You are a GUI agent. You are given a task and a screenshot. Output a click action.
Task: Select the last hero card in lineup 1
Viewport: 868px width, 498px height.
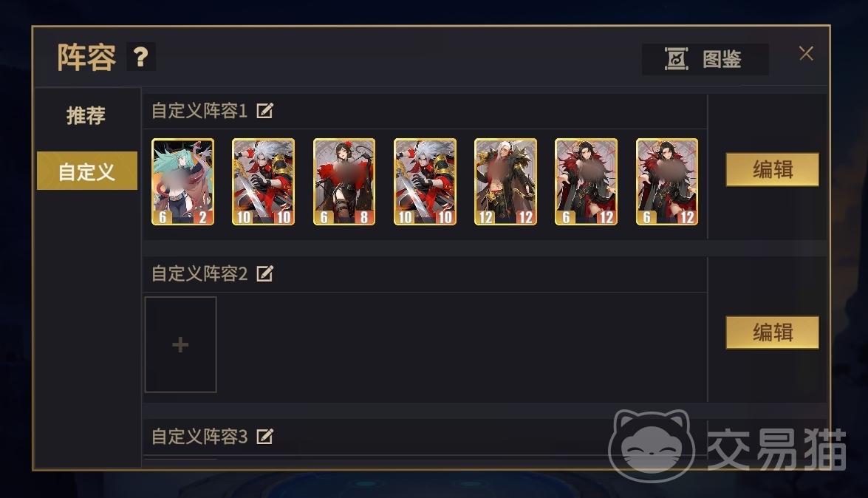pos(667,182)
